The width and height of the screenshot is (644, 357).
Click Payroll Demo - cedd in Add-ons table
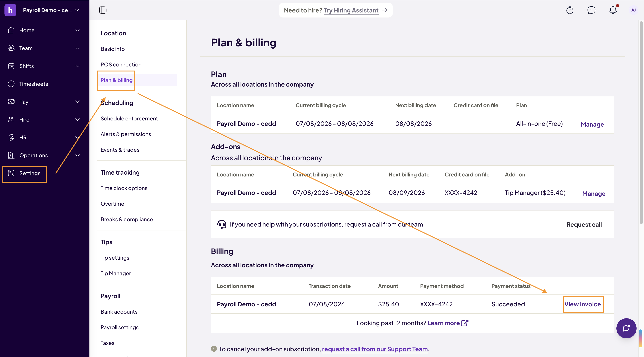click(246, 193)
